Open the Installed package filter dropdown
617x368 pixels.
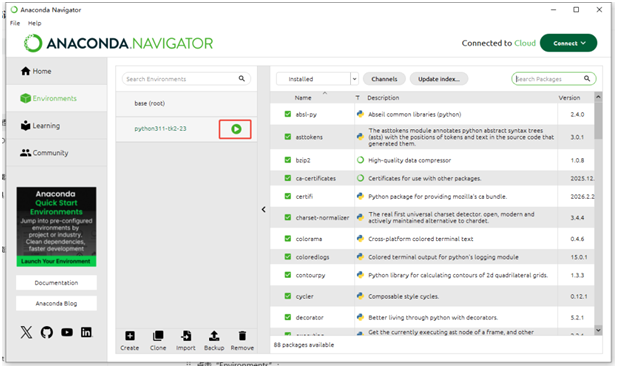coord(317,79)
